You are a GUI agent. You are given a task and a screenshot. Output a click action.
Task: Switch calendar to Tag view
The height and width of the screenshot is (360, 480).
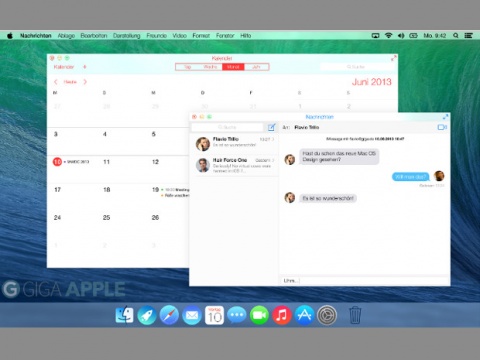[188, 67]
